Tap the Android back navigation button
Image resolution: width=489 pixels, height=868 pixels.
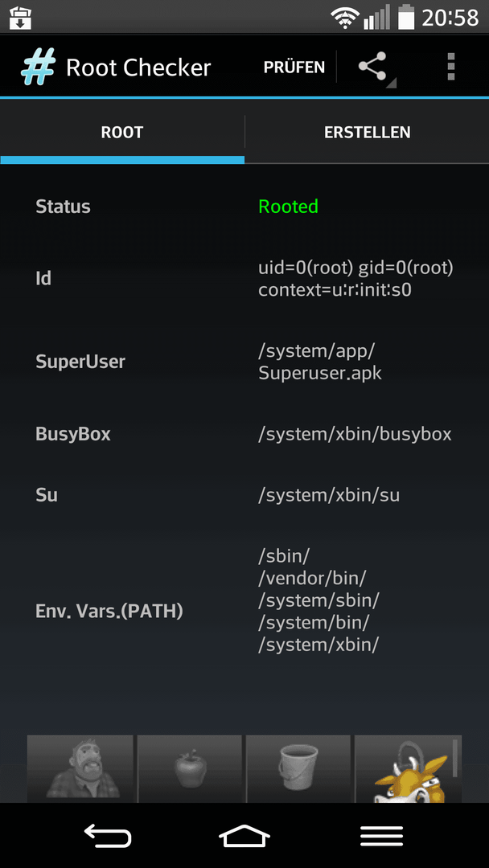[108, 835]
